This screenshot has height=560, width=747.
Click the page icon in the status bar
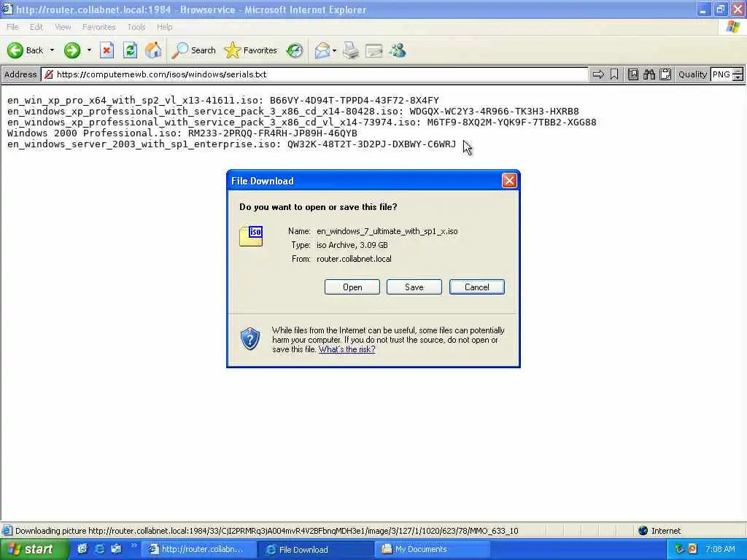pos(7,531)
